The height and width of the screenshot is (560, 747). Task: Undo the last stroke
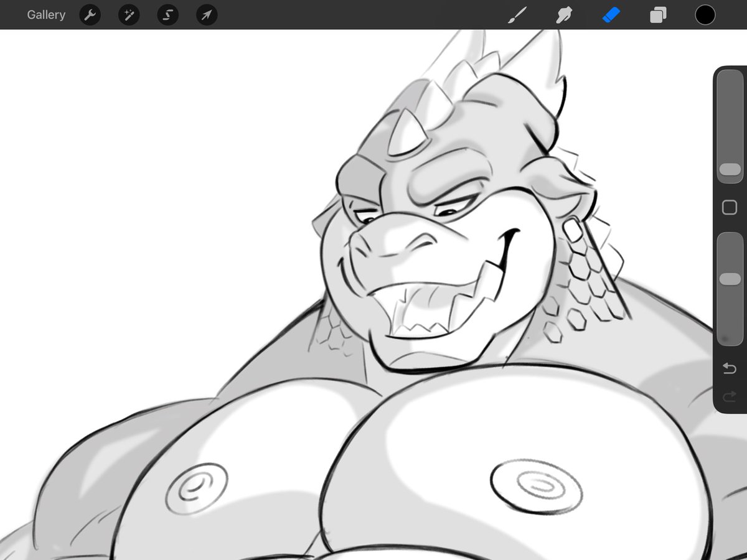pyautogui.click(x=730, y=369)
